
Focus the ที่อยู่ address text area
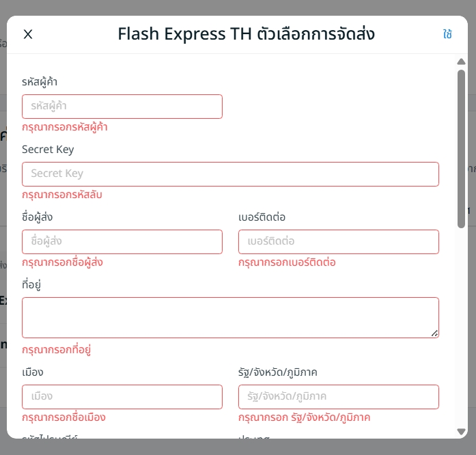[230, 318]
